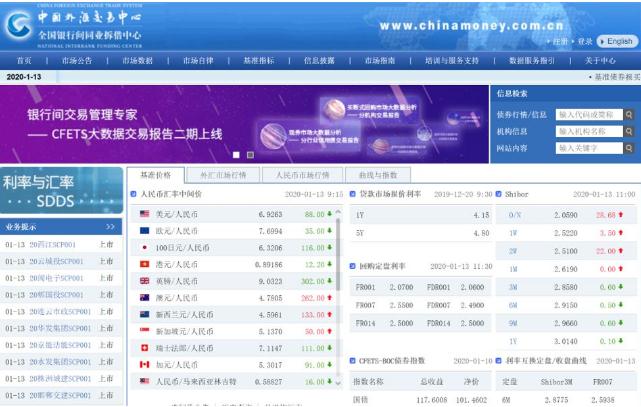Click the Australia flag icon for 澳元/人民币

click(144, 297)
